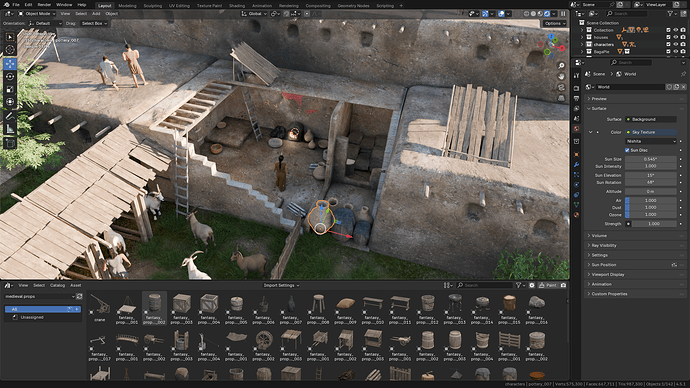Open the viewport Add menu

pyautogui.click(x=96, y=14)
